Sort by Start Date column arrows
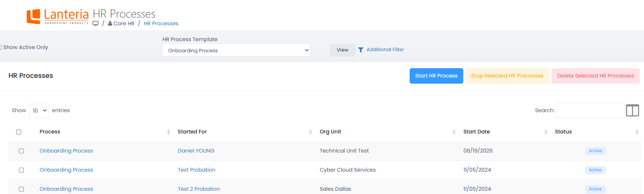This screenshot has height=194, width=644. coord(546,132)
